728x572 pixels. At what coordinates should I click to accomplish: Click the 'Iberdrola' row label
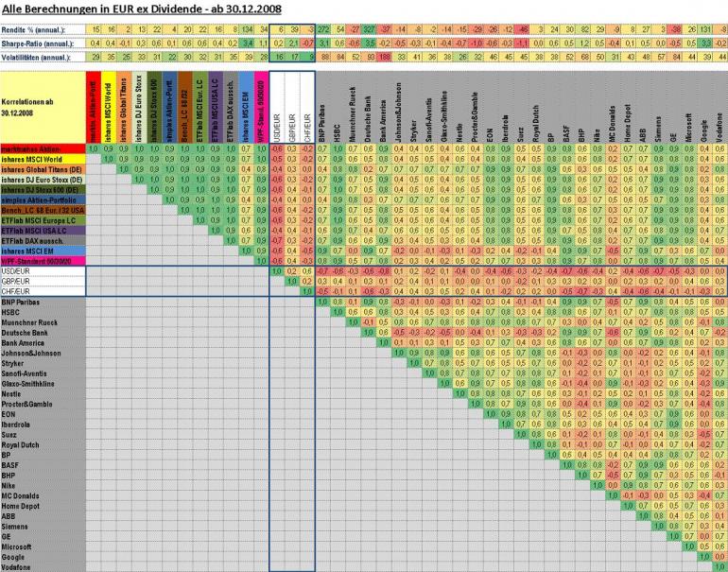click(x=43, y=425)
